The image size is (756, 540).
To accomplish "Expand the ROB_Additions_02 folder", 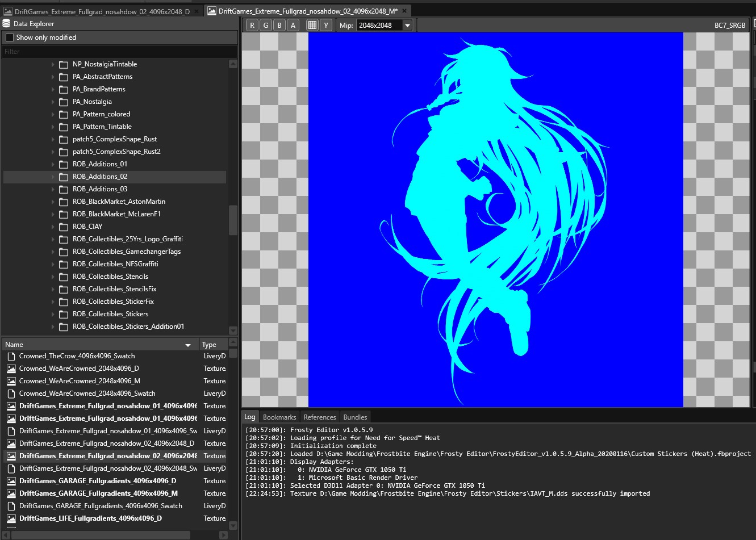I will (53, 177).
